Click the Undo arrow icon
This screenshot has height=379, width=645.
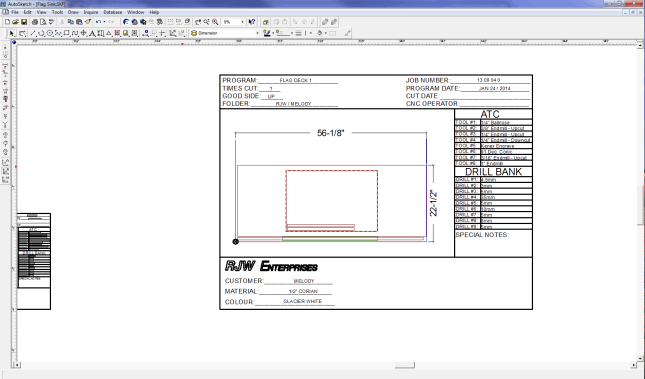coord(98,22)
